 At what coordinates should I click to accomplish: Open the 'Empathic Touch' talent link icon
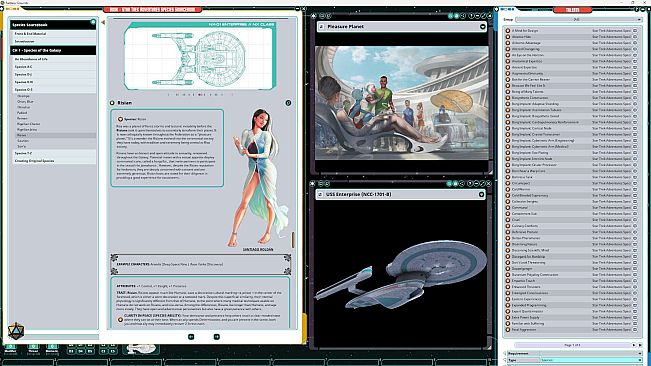pos(507,281)
